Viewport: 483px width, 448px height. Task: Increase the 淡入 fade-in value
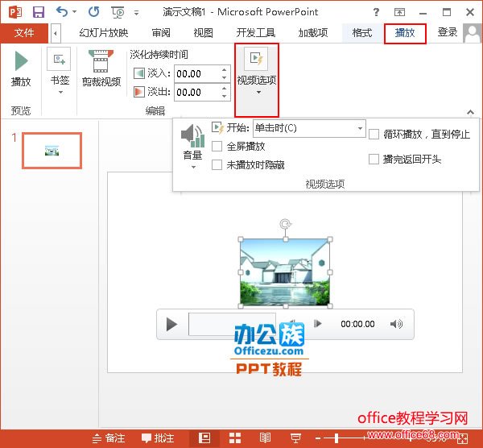point(225,70)
